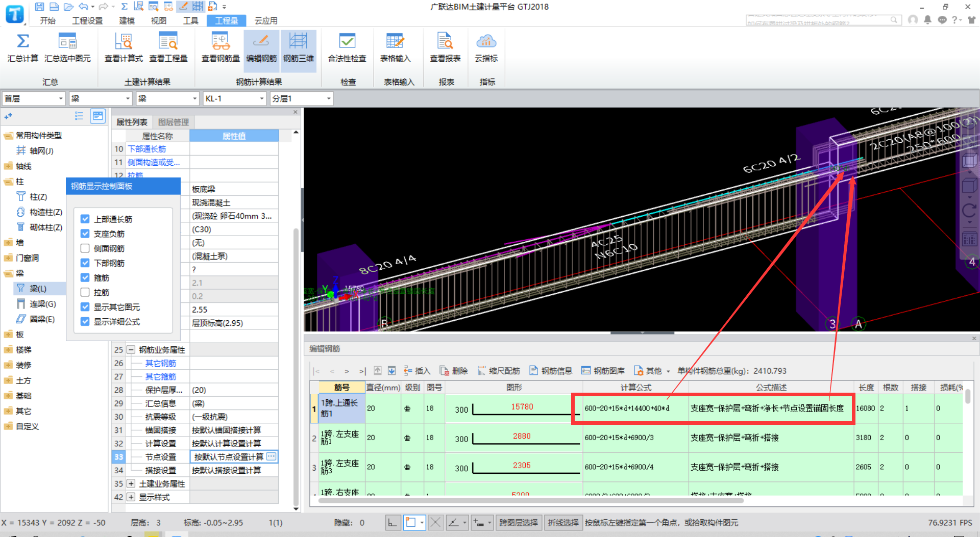Click 汇总选中图元 in the ribbon
The width and height of the screenshot is (980, 537).
click(x=67, y=48)
